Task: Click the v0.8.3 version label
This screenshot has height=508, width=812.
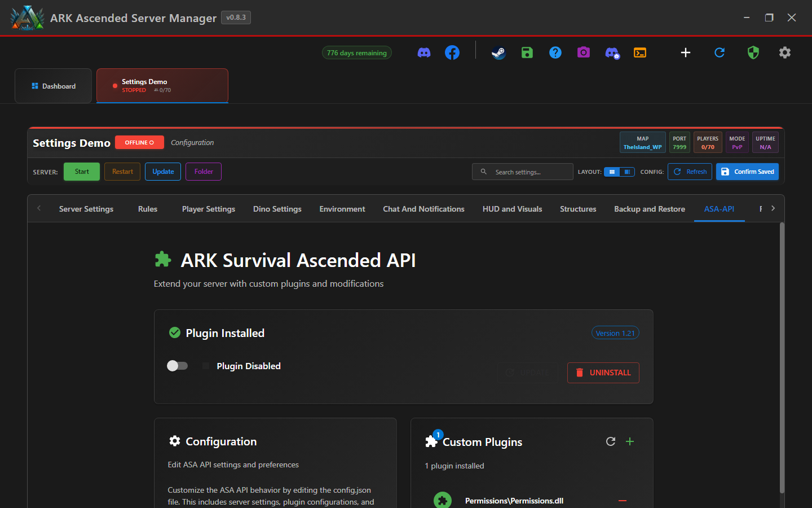Action: click(x=236, y=17)
